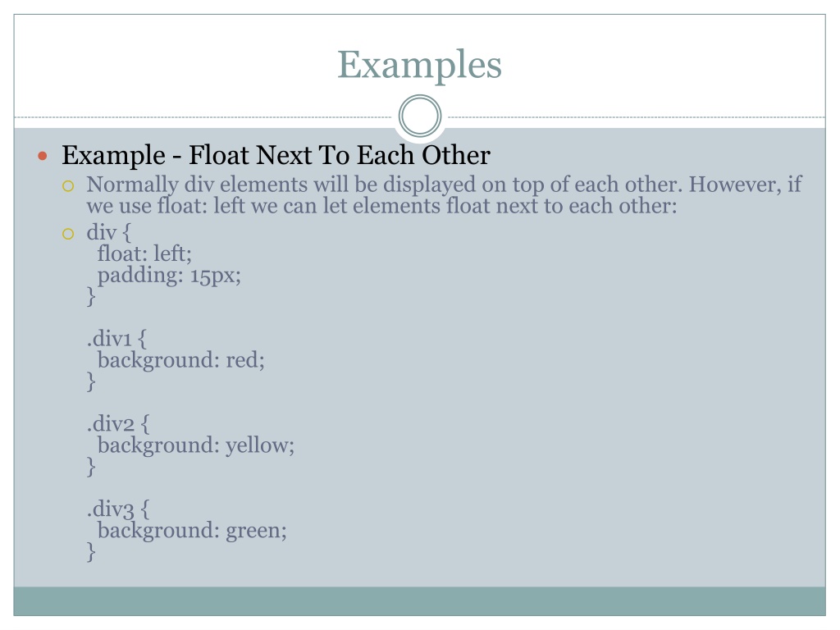Click the Examples slide title

419,66
